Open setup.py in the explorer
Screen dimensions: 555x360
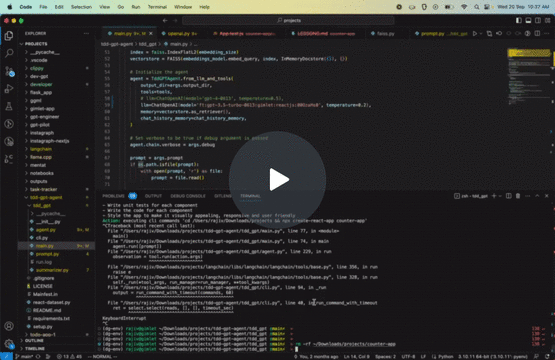56,327
